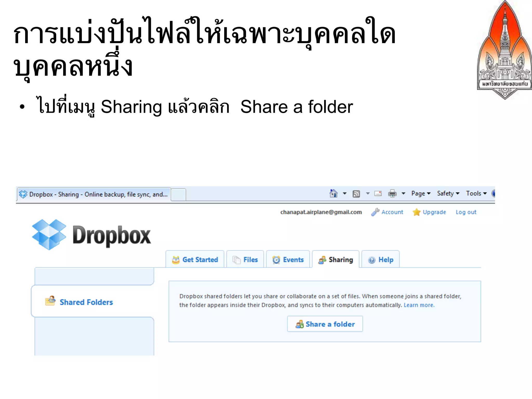532x399 pixels.
Task: Click the Help icon after Tools
Action: (x=493, y=194)
